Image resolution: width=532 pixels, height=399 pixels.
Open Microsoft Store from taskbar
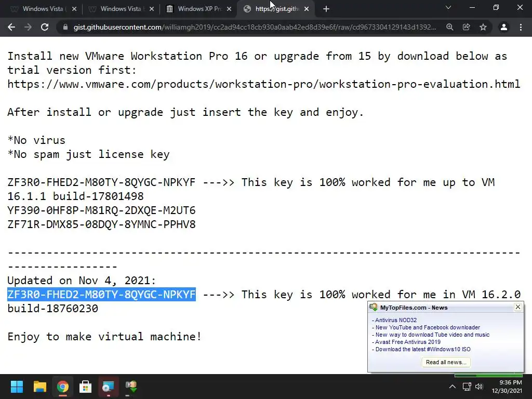(x=86, y=387)
